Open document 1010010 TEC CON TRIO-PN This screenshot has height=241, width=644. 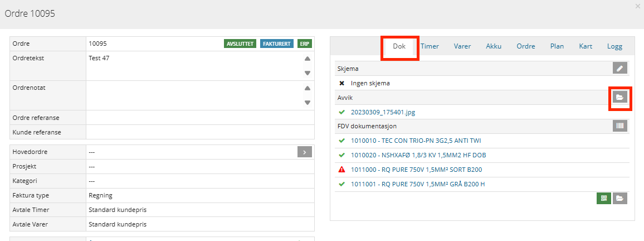tap(414, 141)
